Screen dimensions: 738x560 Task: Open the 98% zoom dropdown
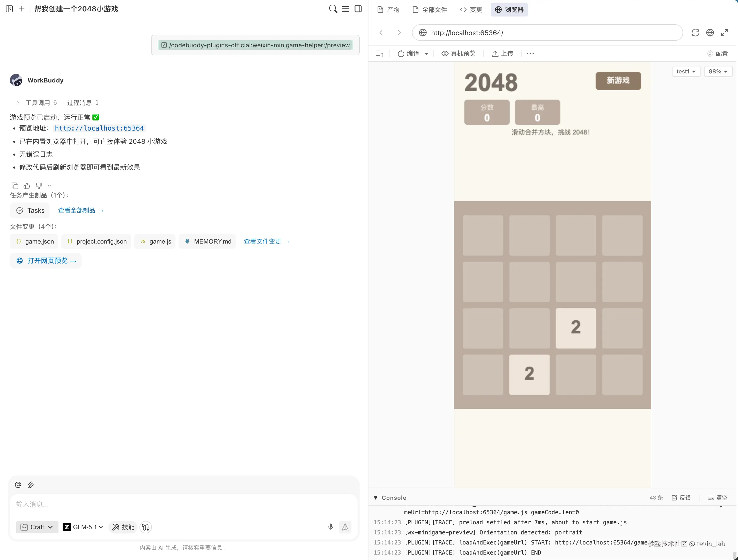coord(718,71)
